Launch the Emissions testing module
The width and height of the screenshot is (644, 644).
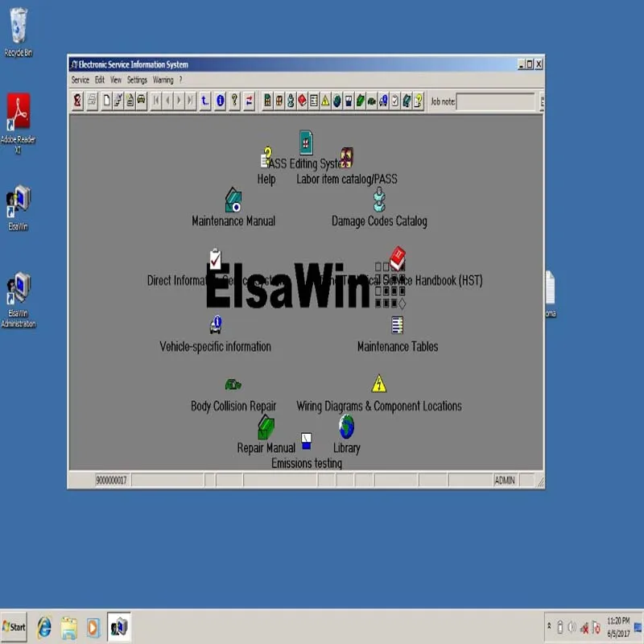[307, 439]
